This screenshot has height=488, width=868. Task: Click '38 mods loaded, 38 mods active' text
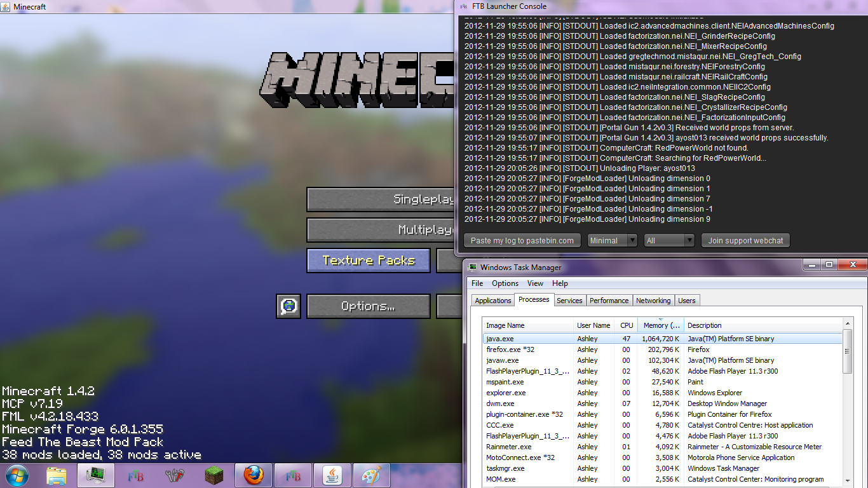tap(102, 455)
